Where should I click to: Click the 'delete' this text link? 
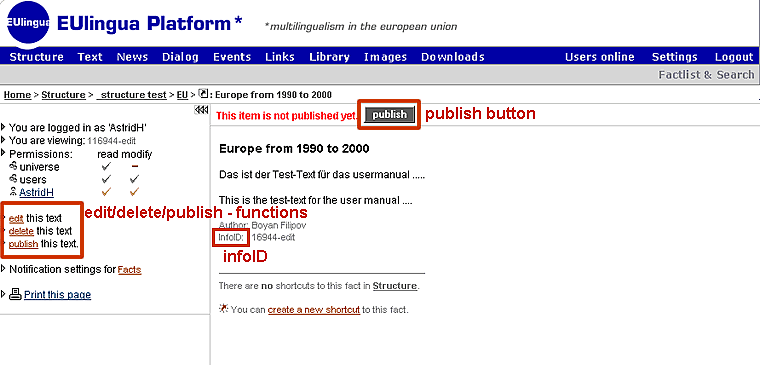21,231
